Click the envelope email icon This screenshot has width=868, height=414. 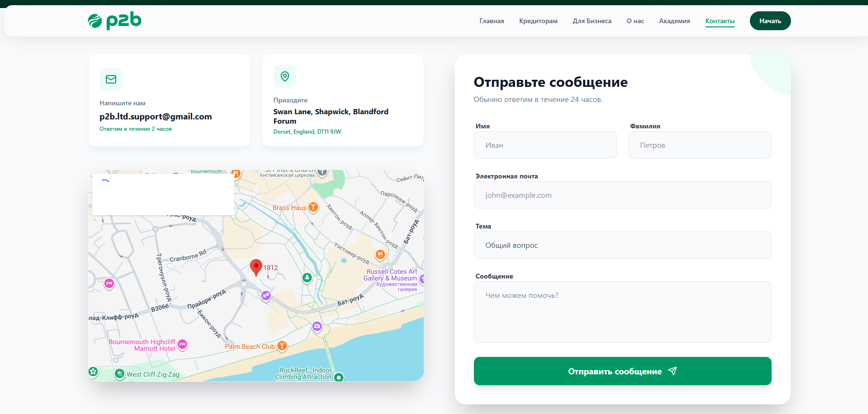[x=111, y=79]
